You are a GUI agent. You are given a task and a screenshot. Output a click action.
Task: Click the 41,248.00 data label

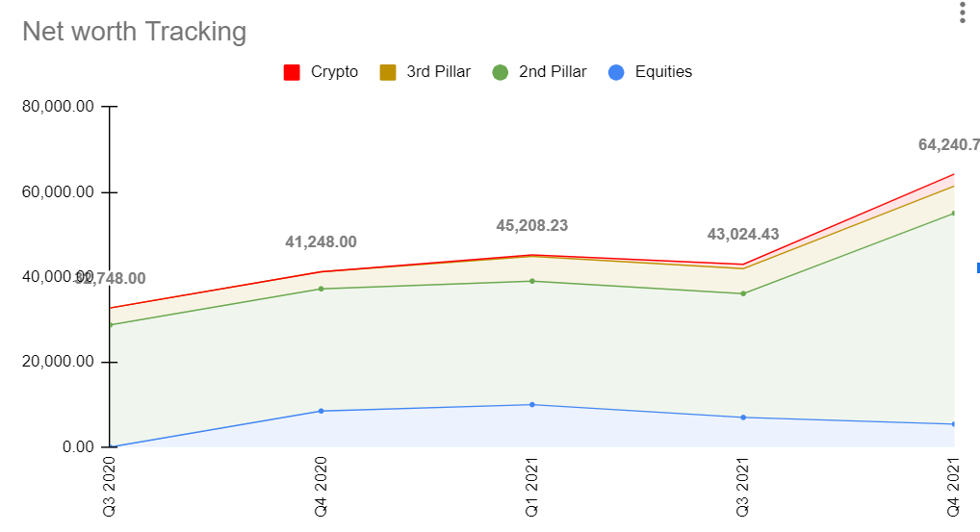coord(321,242)
